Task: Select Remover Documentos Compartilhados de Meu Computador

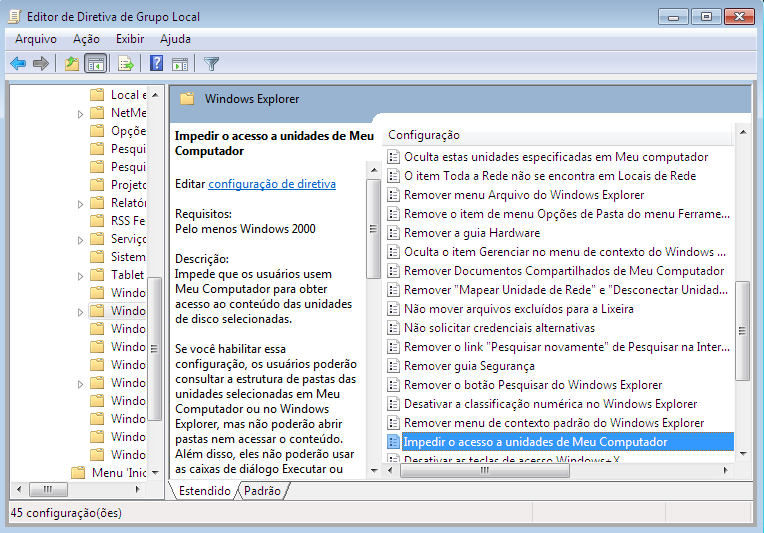Action: 564,271
